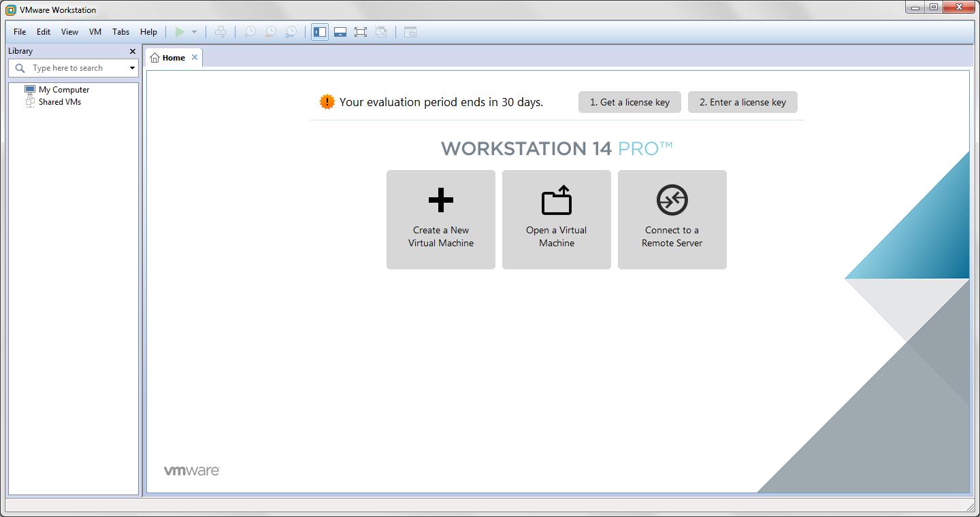
Task: Switch to the Home tab
Action: point(173,57)
